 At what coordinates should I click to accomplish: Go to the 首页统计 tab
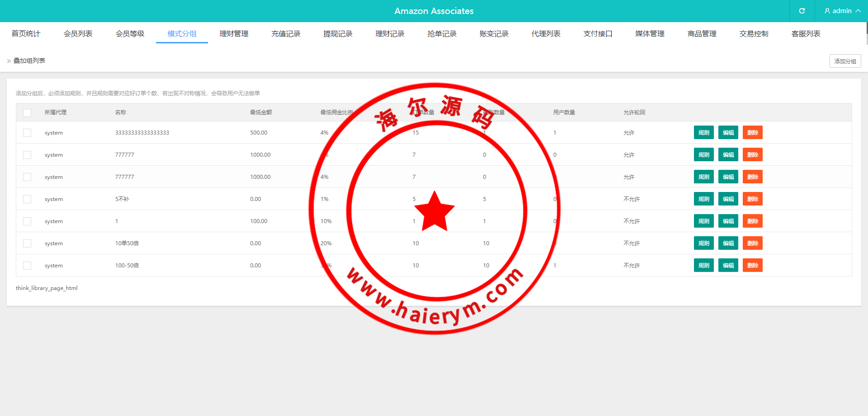click(x=26, y=34)
